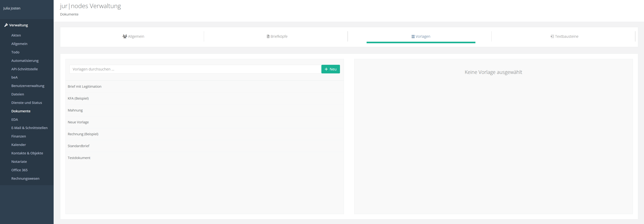Click the wrench icon next to Verwaltung
The height and width of the screenshot is (224, 644).
[6, 25]
